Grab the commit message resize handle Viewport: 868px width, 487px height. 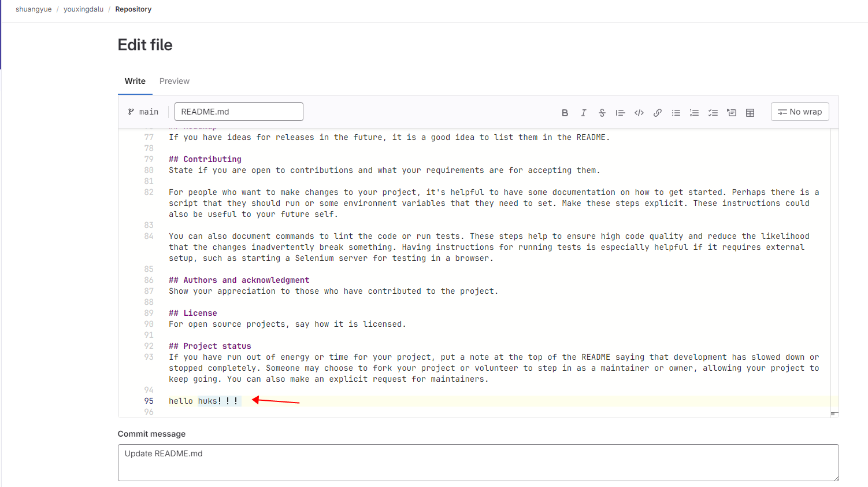point(836,478)
